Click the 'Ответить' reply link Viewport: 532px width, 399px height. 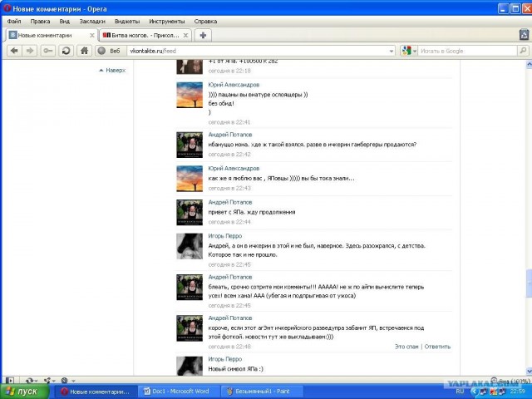point(437,346)
